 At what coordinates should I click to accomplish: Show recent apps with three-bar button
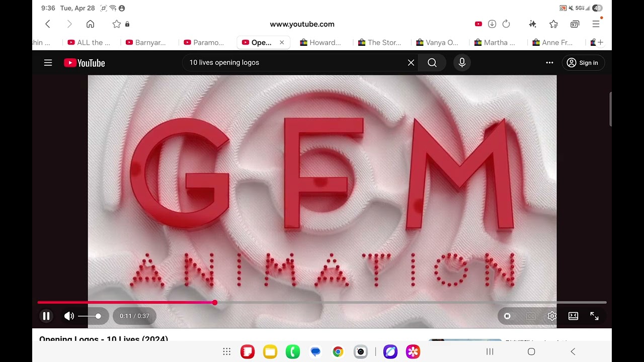coord(490,351)
